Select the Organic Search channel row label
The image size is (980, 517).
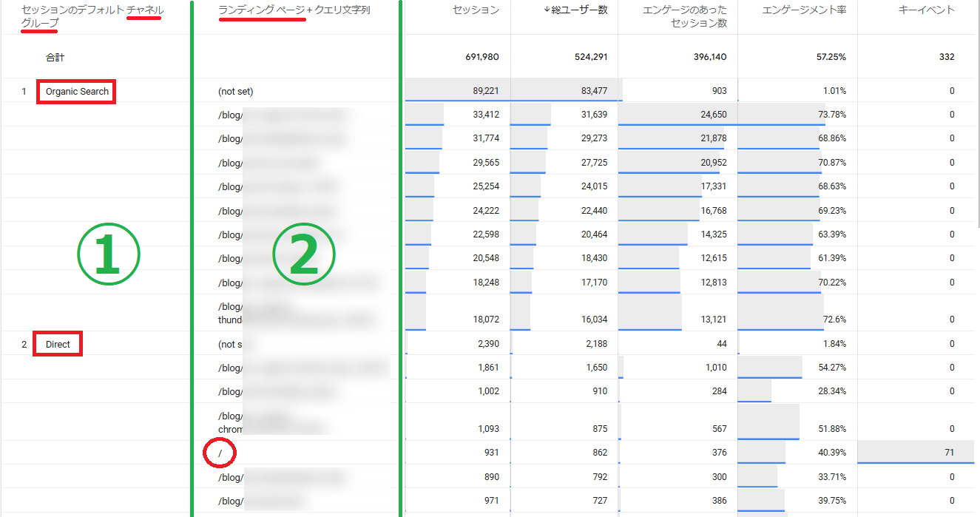77,92
